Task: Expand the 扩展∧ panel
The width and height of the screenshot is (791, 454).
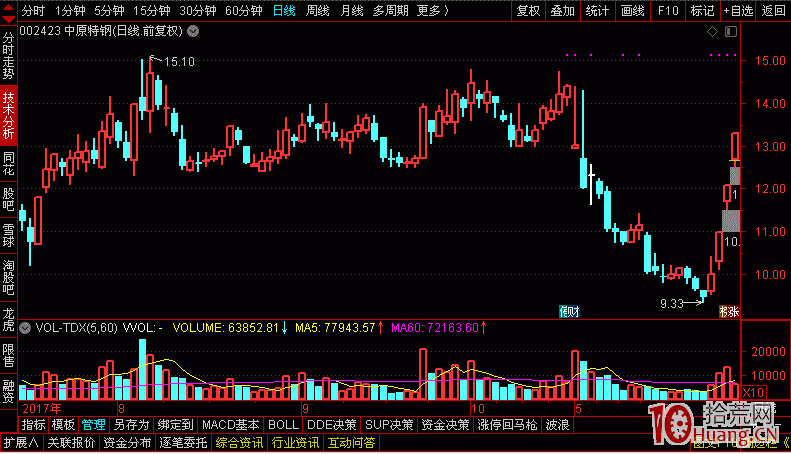Action: pyautogui.click(x=21, y=443)
